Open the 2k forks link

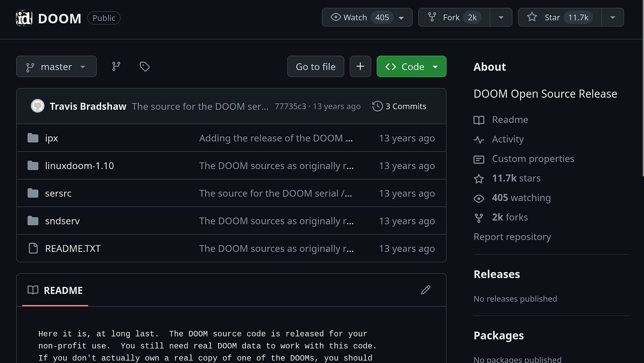(510, 217)
